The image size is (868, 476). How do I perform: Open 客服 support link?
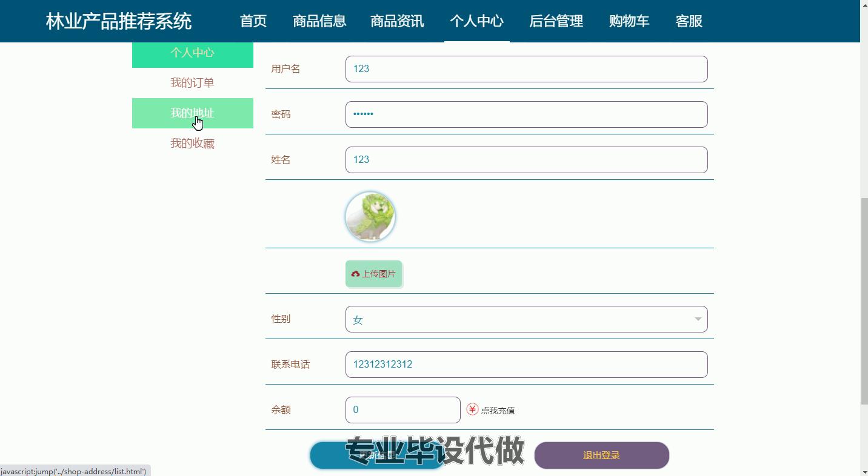pos(689,21)
